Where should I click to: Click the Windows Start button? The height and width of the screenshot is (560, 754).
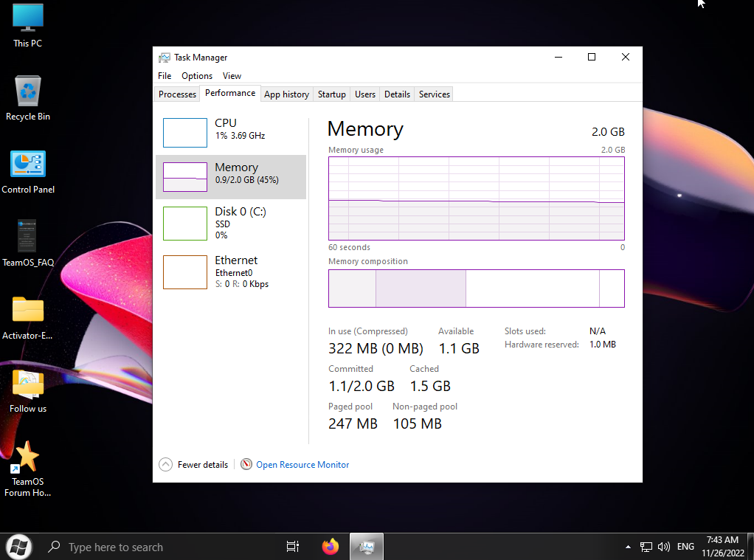coord(18,547)
